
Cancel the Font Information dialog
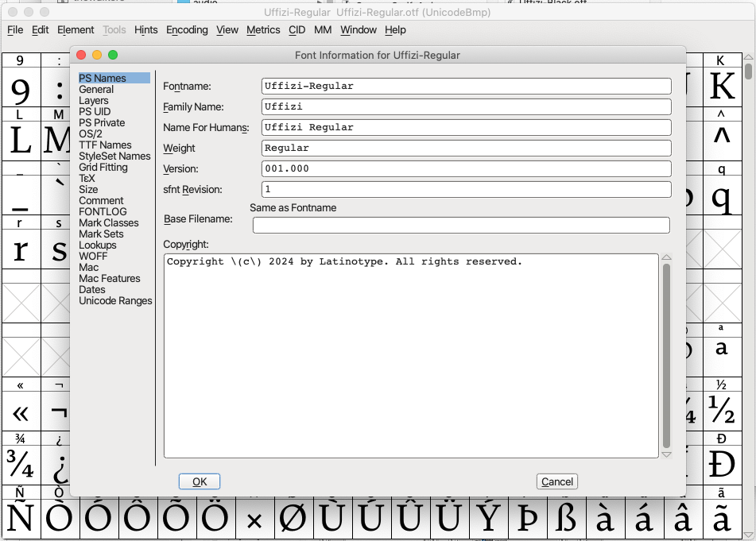tap(557, 481)
